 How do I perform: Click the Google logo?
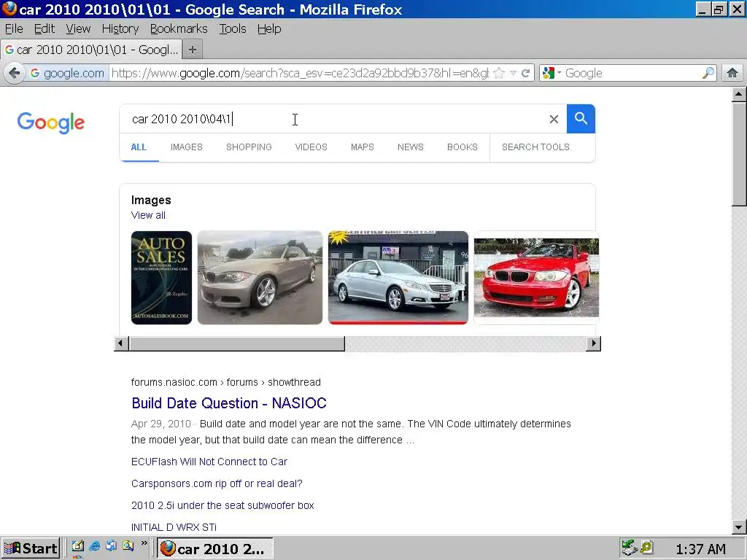pyautogui.click(x=50, y=122)
